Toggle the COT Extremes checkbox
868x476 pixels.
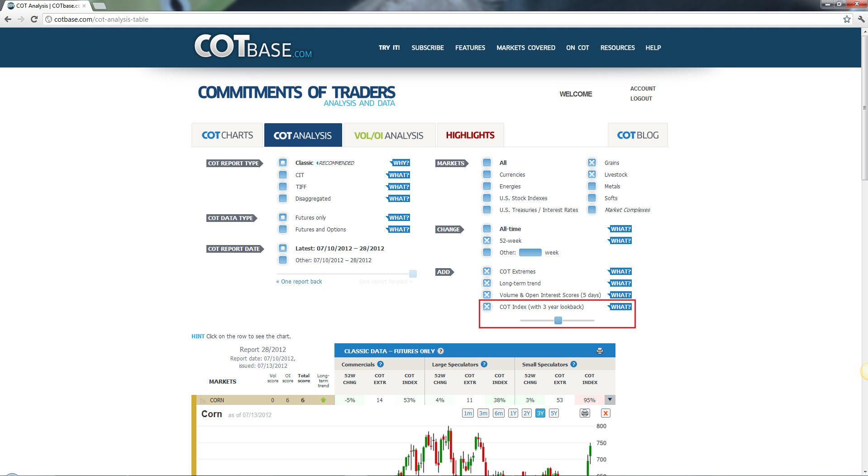click(487, 271)
